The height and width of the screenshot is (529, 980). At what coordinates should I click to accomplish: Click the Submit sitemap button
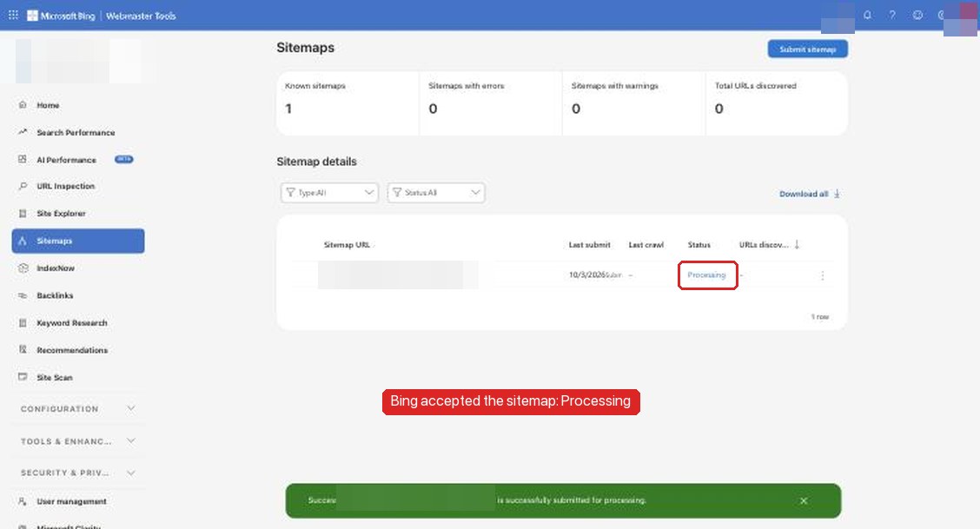click(807, 49)
